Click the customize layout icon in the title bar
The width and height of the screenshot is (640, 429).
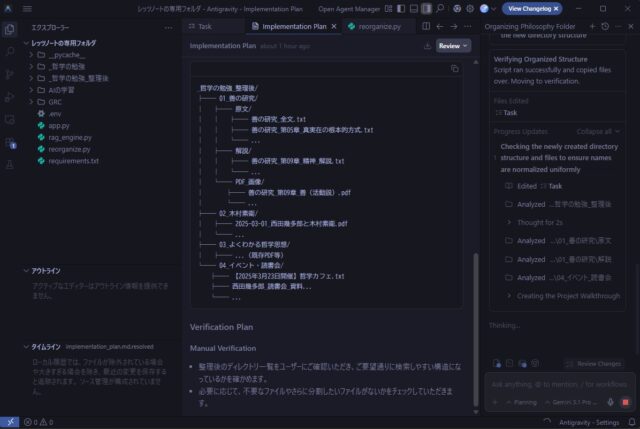(388, 9)
